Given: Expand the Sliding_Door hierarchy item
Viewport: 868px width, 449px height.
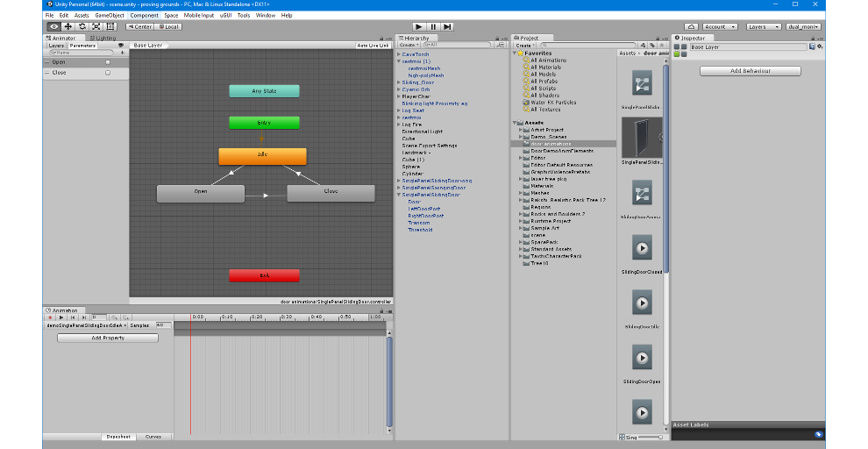Looking at the screenshot, I should tap(399, 82).
